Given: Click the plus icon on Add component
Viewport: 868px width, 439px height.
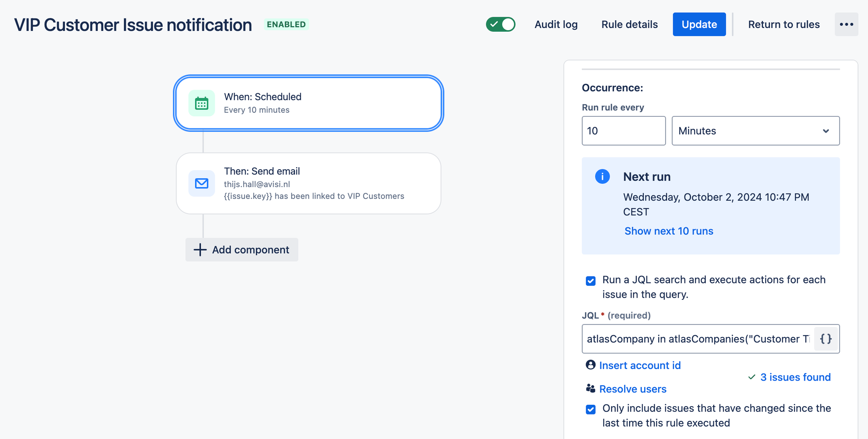Looking at the screenshot, I should point(199,250).
